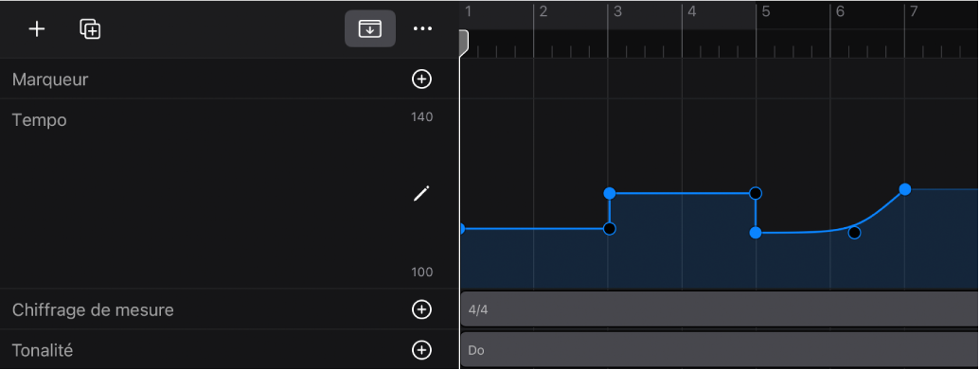
Task: Click the Marqueur track label
Action: [x=50, y=79]
